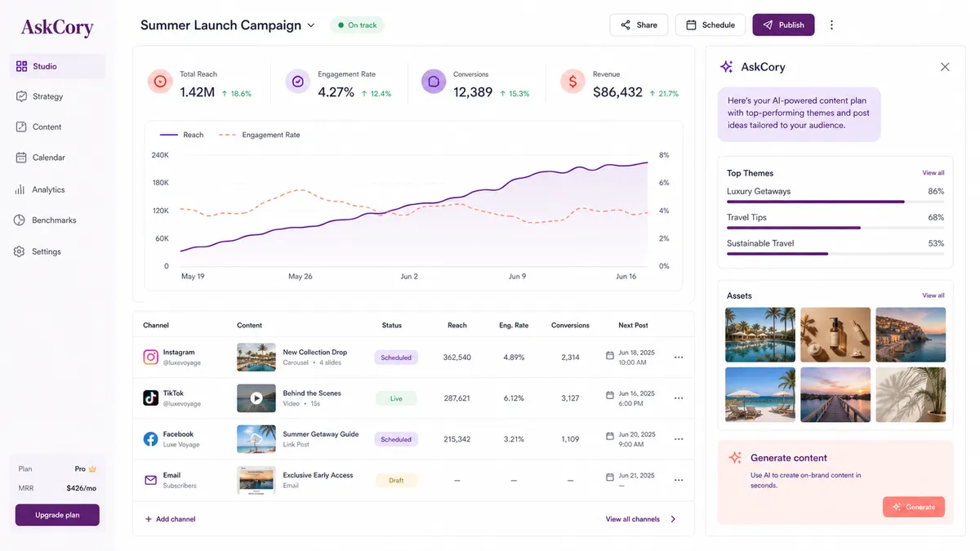Open the palm shadow asset thumbnail
The image size is (980, 551).
[x=911, y=394]
